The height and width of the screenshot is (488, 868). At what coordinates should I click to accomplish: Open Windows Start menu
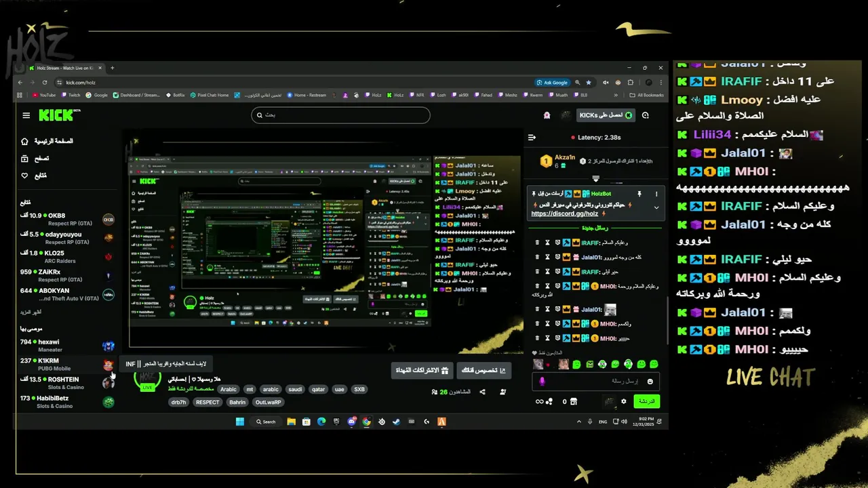[x=239, y=422]
